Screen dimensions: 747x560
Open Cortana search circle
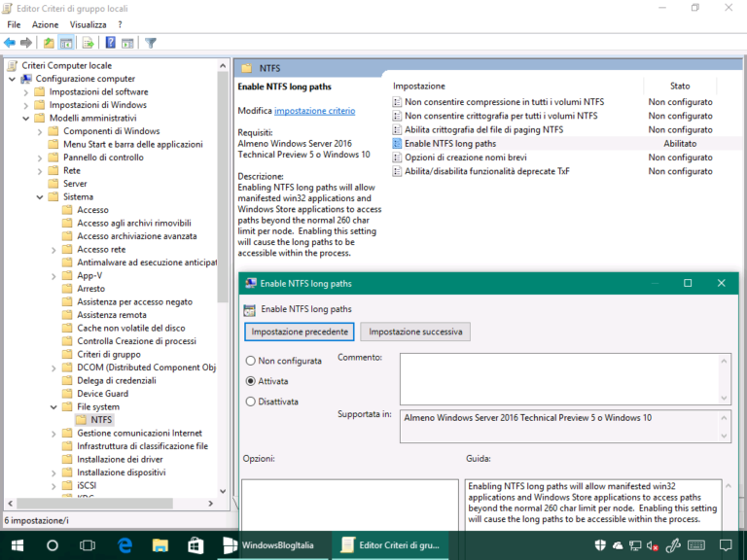tap(53, 545)
